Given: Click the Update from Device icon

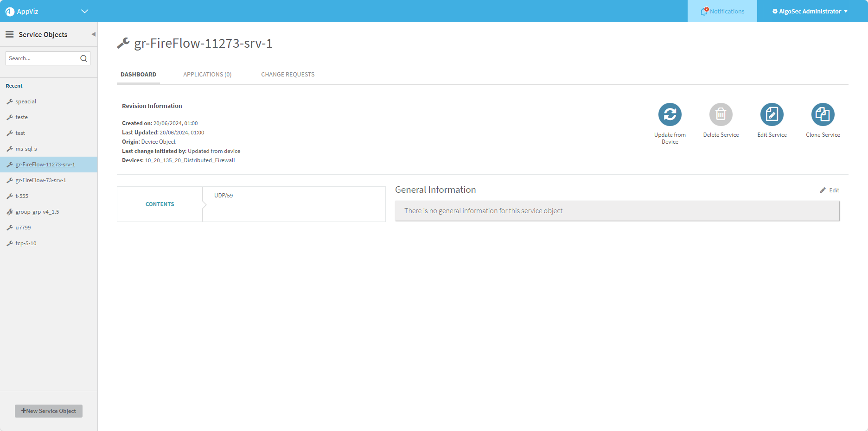Looking at the screenshot, I should 670,114.
